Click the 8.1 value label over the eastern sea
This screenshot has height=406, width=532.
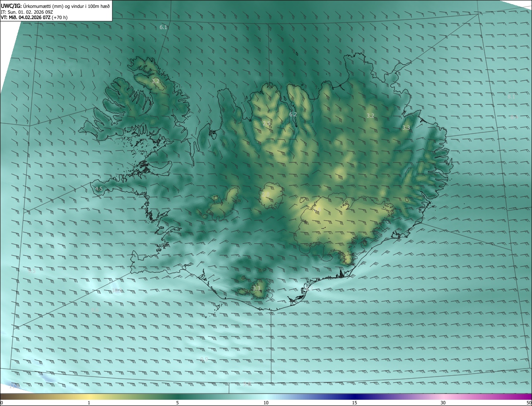511,96
